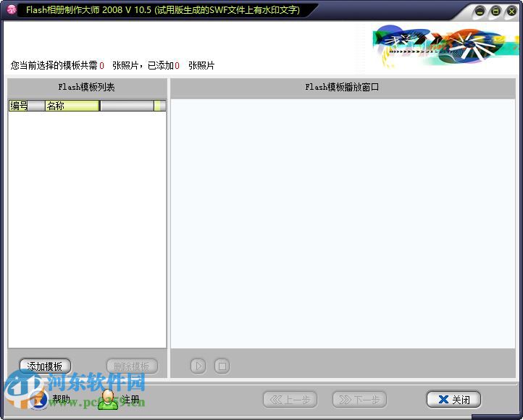Open the 注册 registration dialog
Viewport: 523px width, 420px height.
[x=119, y=399]
